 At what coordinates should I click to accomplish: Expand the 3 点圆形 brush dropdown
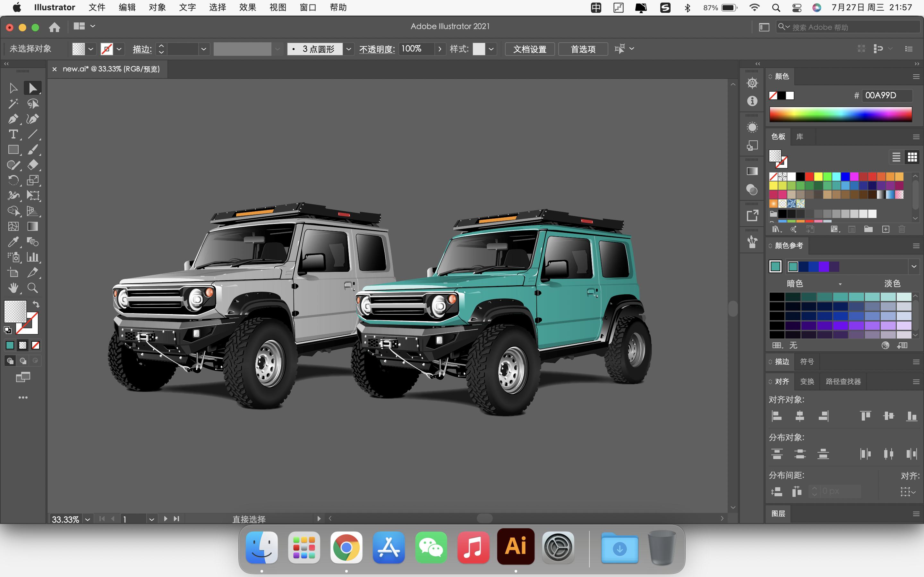click(x=348, y=49)
